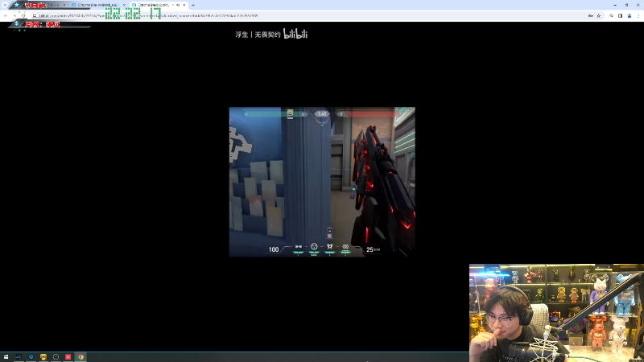Click the browser forward arrow
Viewport: 644px width, 362px height.
coord(14,15)
